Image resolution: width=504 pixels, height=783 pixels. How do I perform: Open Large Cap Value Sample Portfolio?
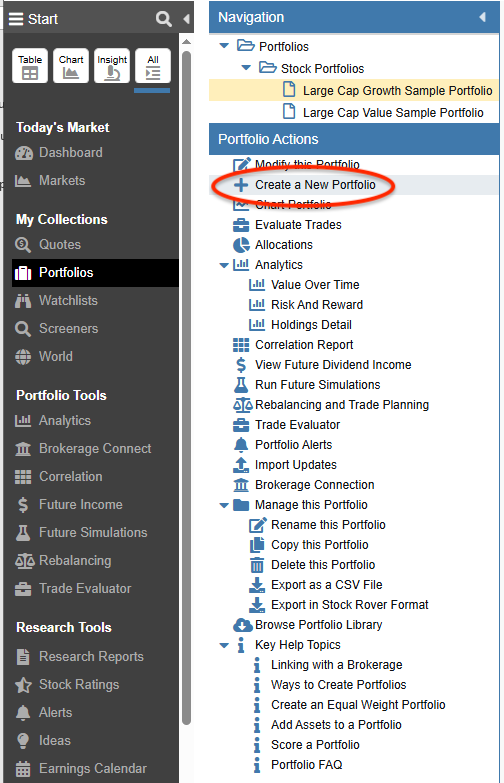point(393,113)
